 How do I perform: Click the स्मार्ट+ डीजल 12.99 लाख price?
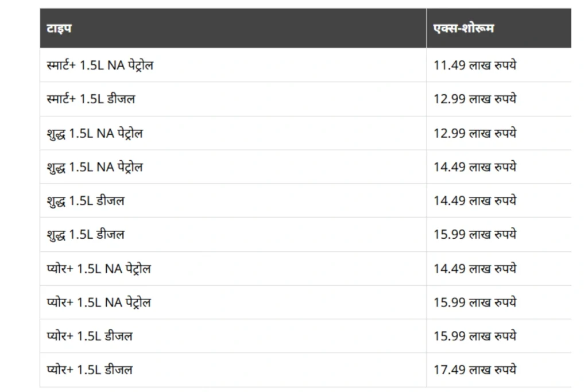click(475, 99)
